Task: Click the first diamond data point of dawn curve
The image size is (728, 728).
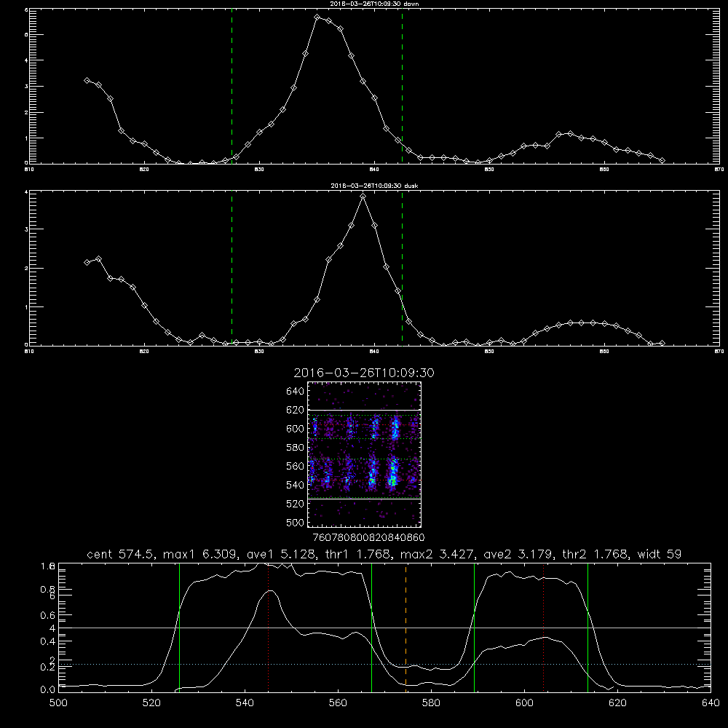Action: tap(87, 80)
